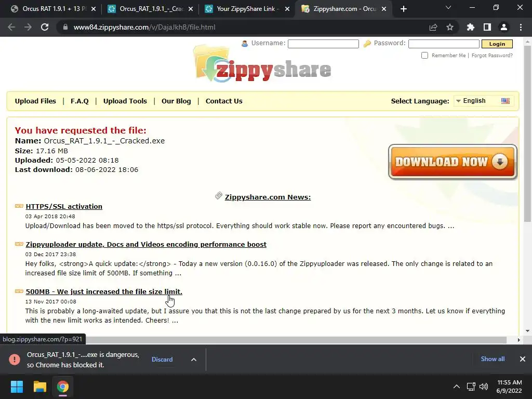Open Select Language English dropdown
The image size is (532, 399).
[x=483, y=101]
